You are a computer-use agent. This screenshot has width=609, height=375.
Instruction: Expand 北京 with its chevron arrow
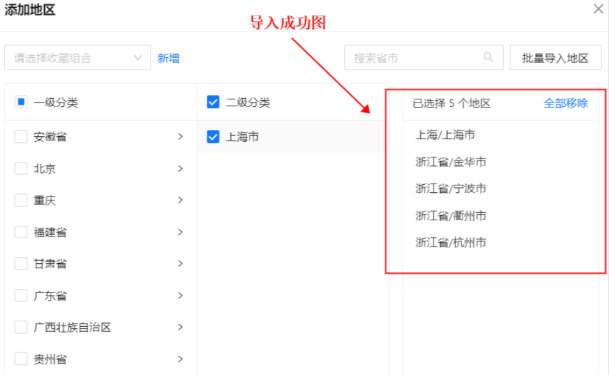coord(180,168)
